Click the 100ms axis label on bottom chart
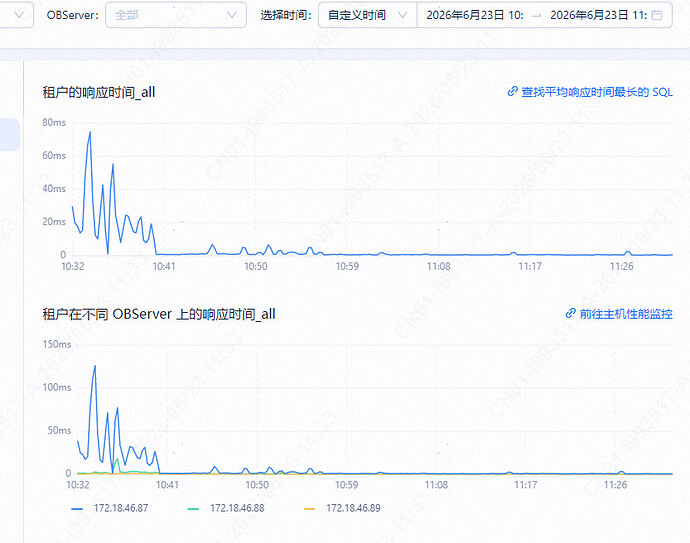This screenshot has width=690, height=543. click(56, 387)
